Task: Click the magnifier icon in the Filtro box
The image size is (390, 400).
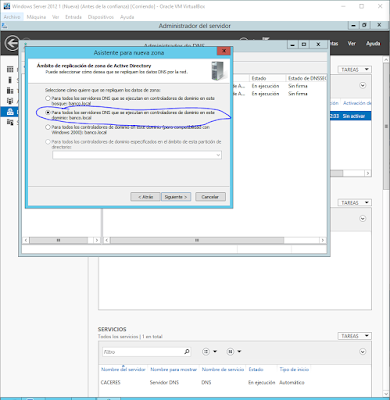Action: tap(187, 352)
